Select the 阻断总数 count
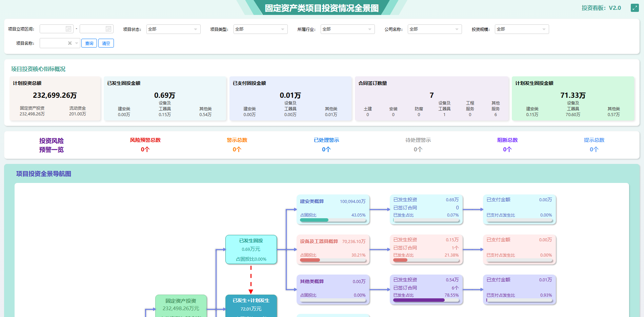 click(x=507, y=149)
